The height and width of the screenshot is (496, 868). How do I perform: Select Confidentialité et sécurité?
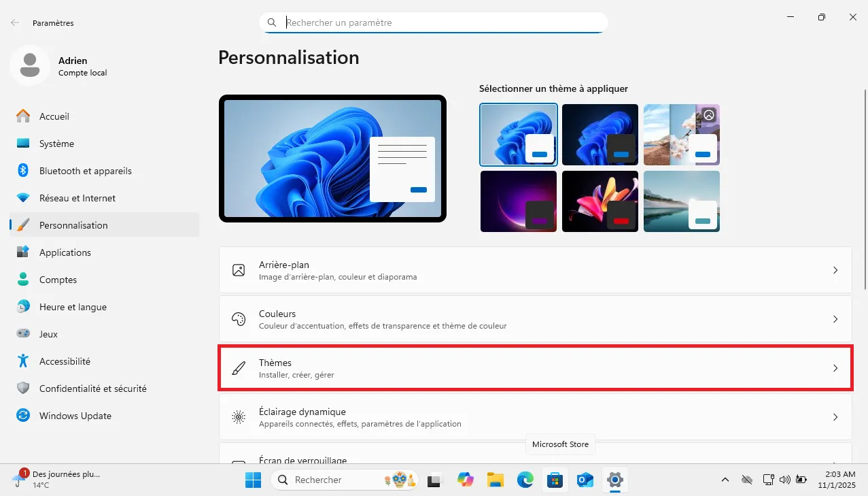pos(93,388)
